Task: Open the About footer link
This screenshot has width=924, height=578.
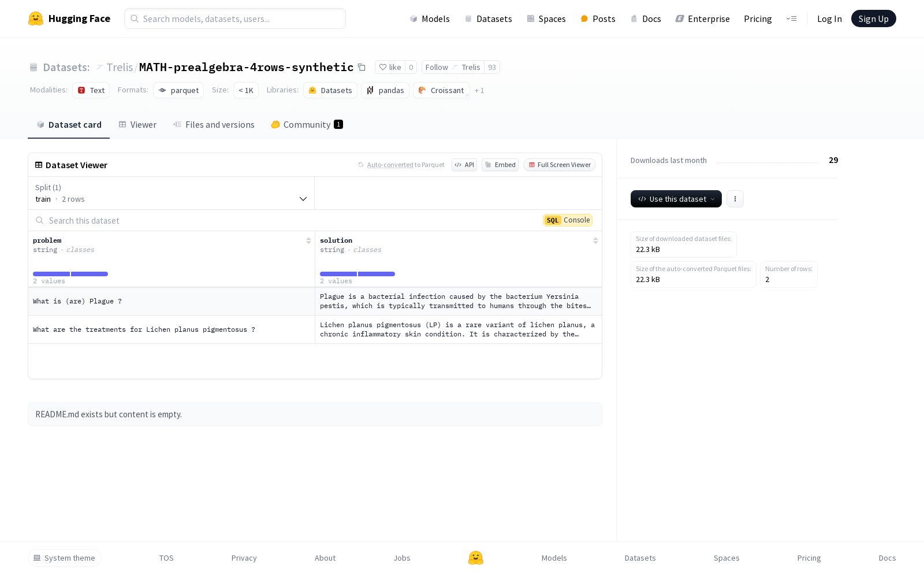Action: coord(325,558)
